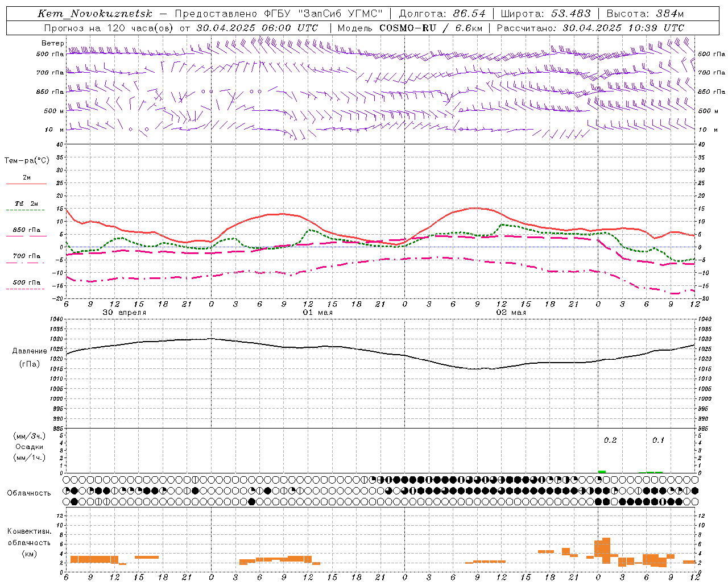Screen dimensions: 728x582
Task: Click the Td 2м dew point legend label
Action: pyautogui.click(x=27, y=203)
